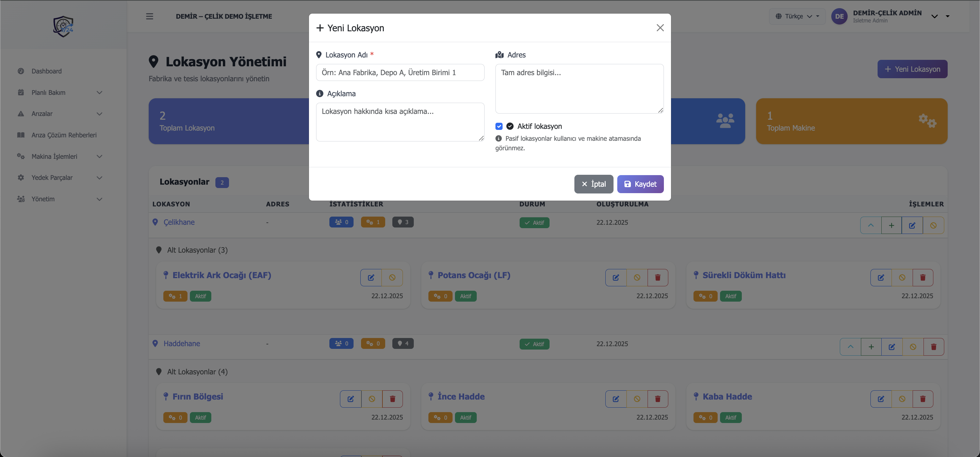
Task: Deactivate the Fırın Bölgesi sublocation
Action: (372, 399)
